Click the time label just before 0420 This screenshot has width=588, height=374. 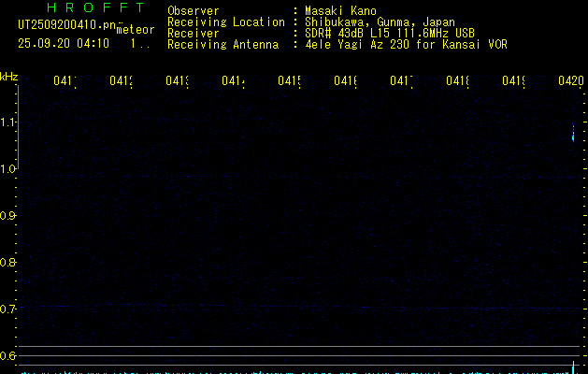pos(513,80)
